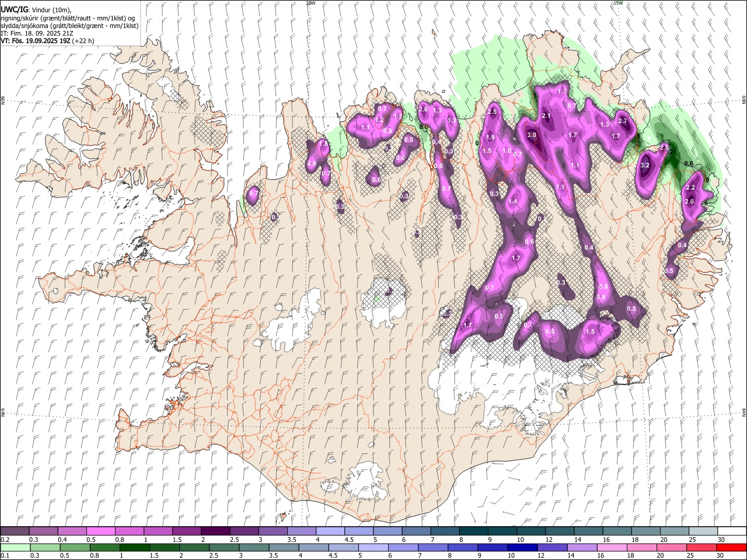Click the 2.2 precipitation value label
This screenshot has width=747, height=560.
690,188
